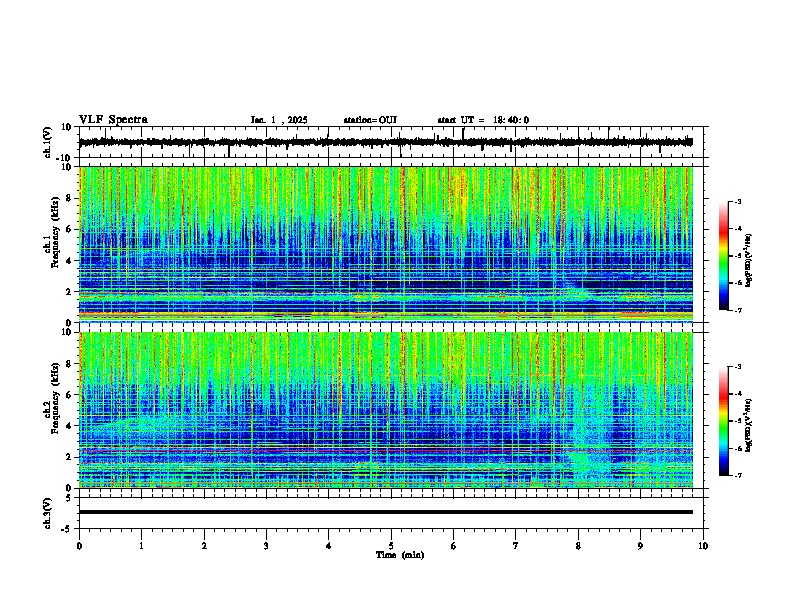This screenshot has width=792, height=612.
Task: Click the "-3" label on ch.1 colorbar
Action: click(737, 202)
